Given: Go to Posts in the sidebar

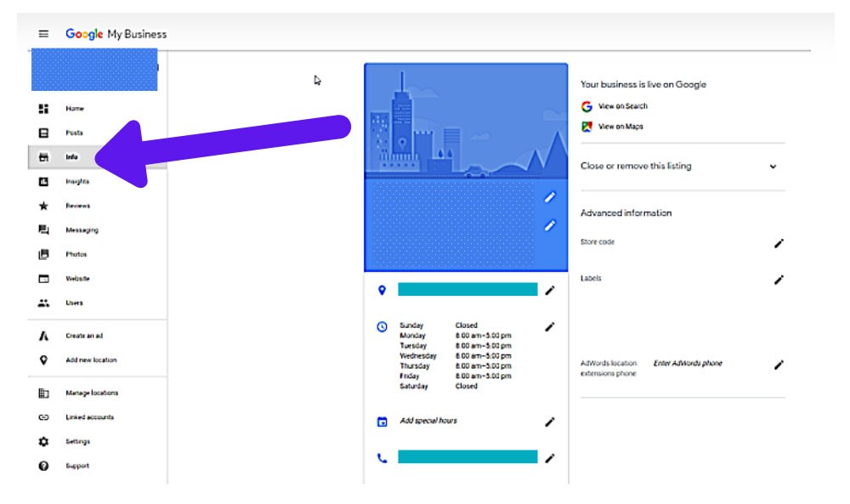Looking at the screenshot, I should (75, 133).
